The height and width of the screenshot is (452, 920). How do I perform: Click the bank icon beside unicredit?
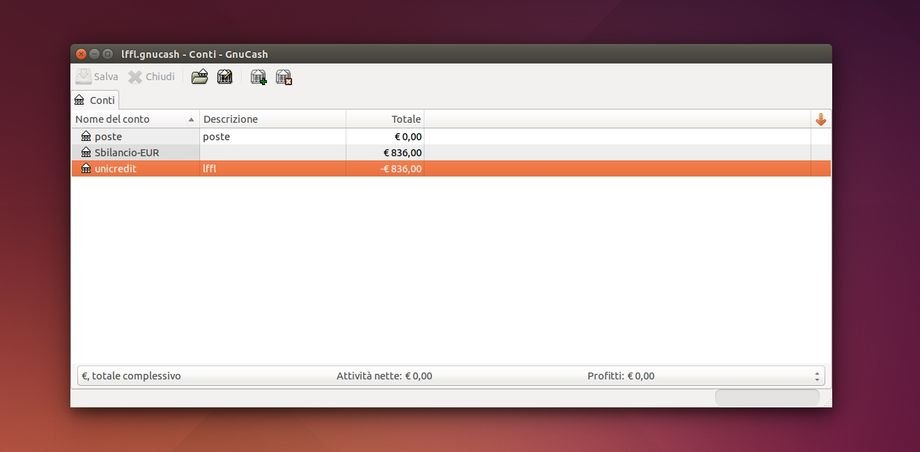[x=86, y=168]
